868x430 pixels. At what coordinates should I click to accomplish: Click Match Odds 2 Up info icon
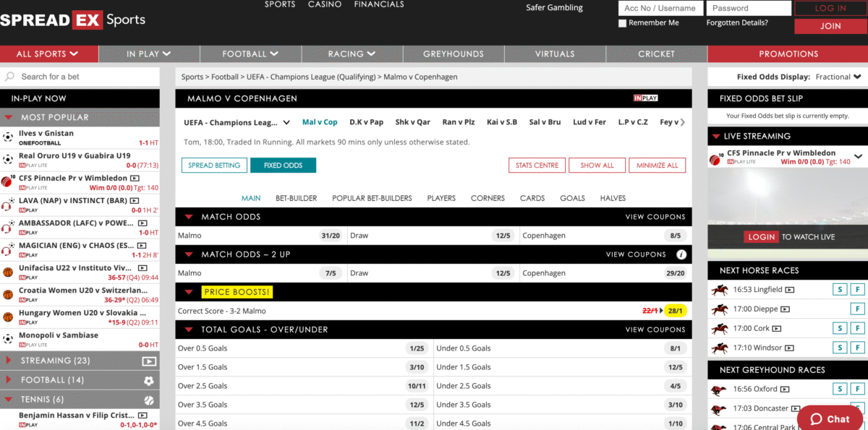pos(681,254)
